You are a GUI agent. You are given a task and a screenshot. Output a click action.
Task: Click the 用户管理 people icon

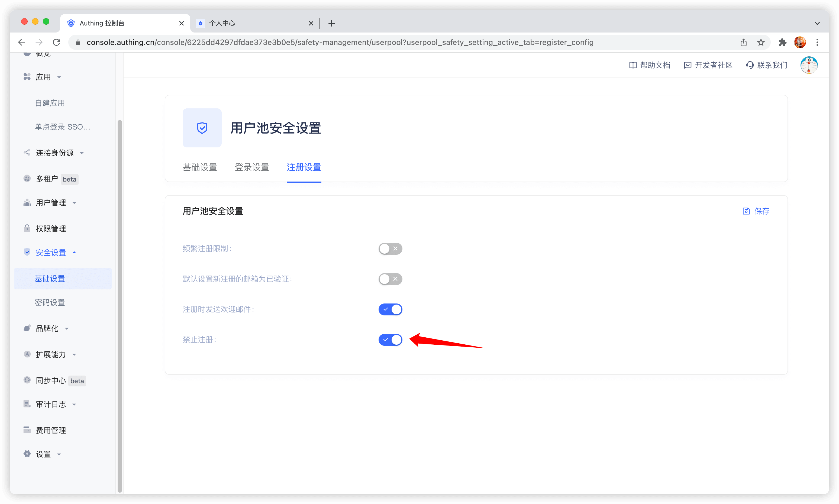27,202
